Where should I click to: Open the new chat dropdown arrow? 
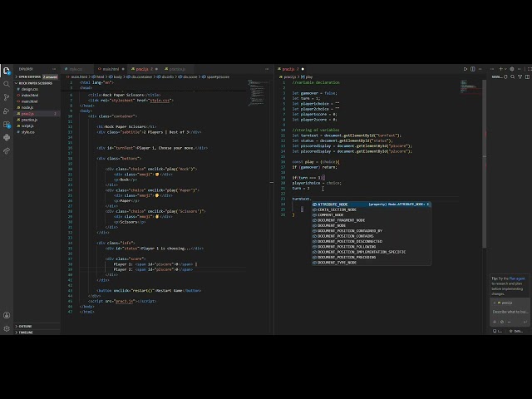tap(505, 69)
